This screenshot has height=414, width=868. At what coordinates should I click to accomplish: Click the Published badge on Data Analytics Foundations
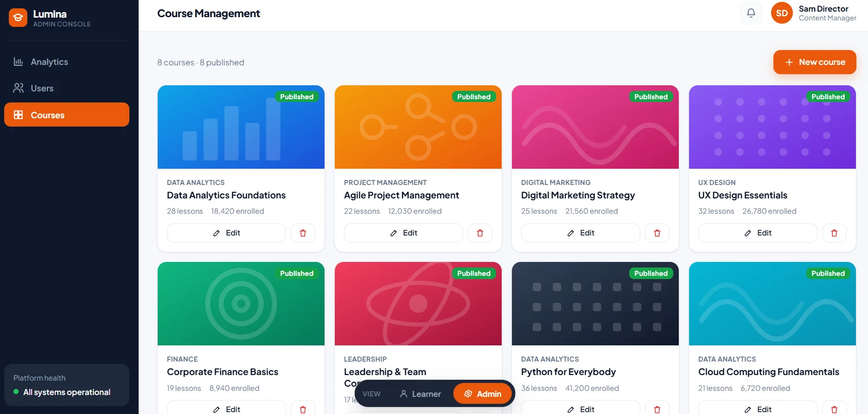[x=297, y=96]
